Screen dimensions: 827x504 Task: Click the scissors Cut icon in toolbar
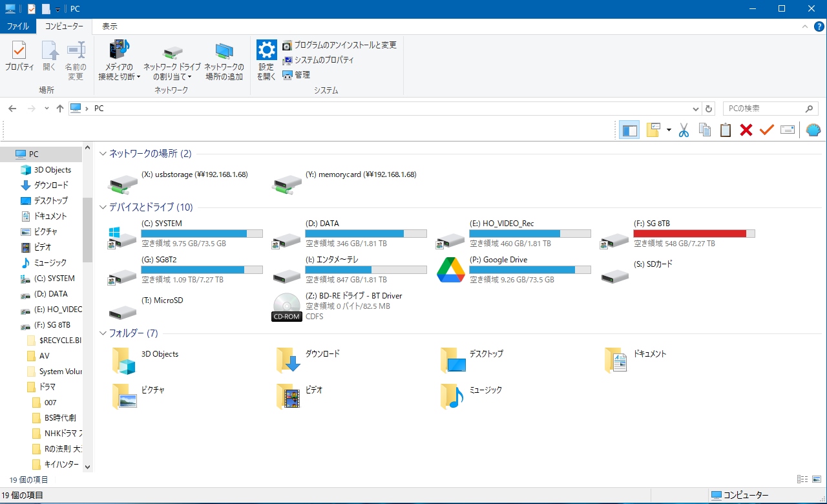684,130
